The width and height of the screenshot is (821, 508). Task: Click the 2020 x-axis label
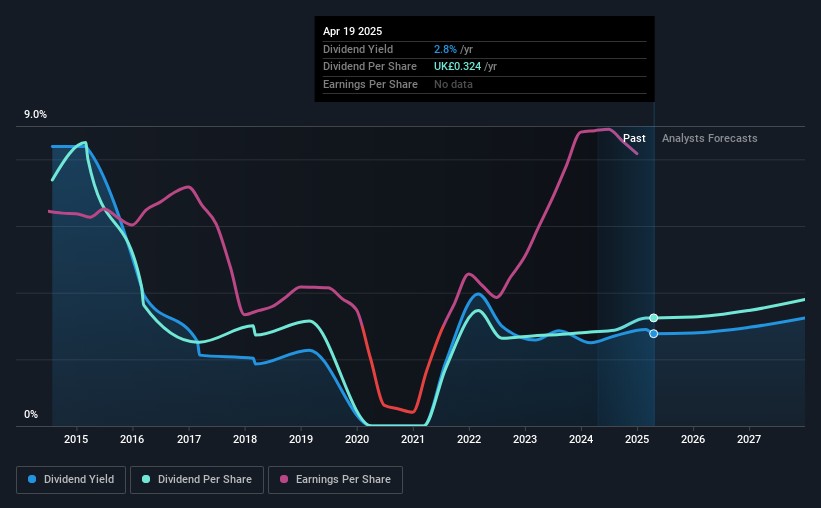coord(357,439)
